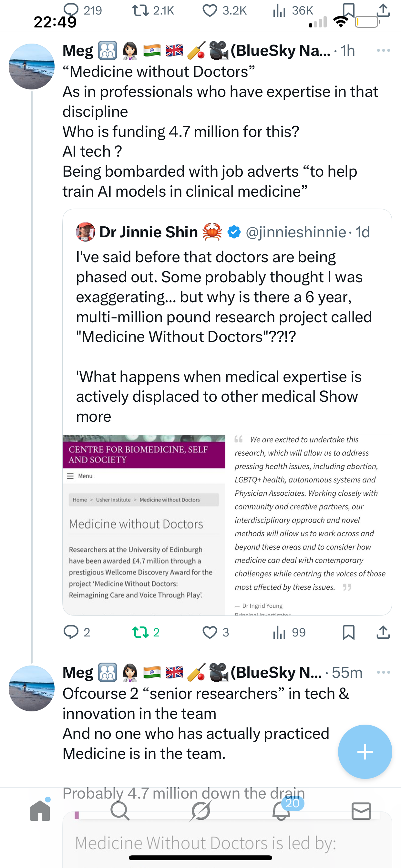401x868 pixels.
Task: Tap the floating compose plus button
Action: (x=365, y=751)
